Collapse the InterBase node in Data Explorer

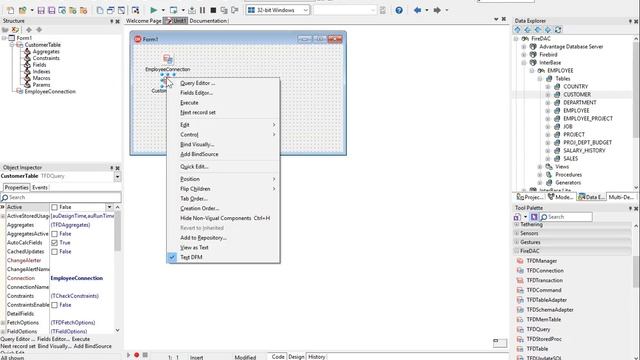tap(524, 63)
